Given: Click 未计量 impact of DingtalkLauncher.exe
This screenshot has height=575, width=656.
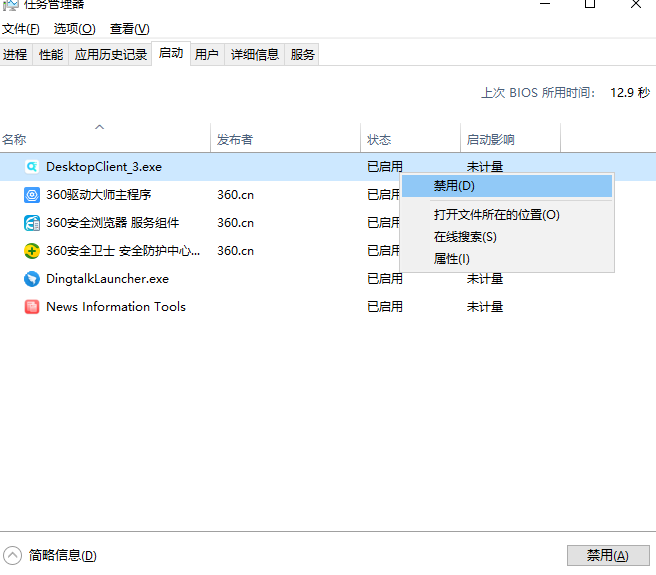Looking at the screenshot, I should pos(485,279).
